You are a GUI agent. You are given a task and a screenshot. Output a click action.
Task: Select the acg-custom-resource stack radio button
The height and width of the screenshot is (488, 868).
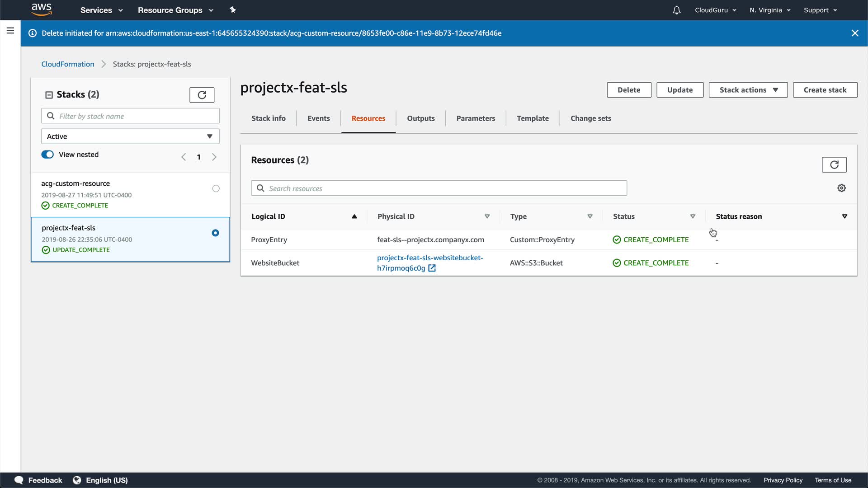coord(216,189)
